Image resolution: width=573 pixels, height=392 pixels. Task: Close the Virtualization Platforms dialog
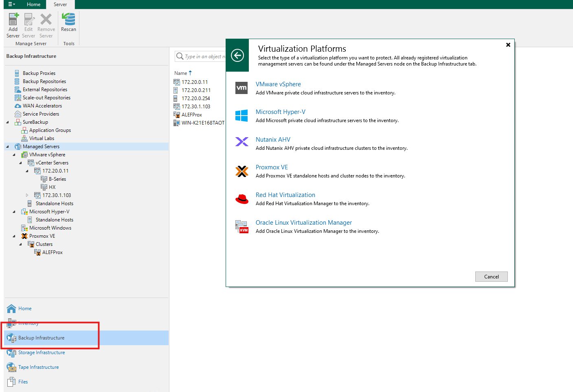(508, 45)
